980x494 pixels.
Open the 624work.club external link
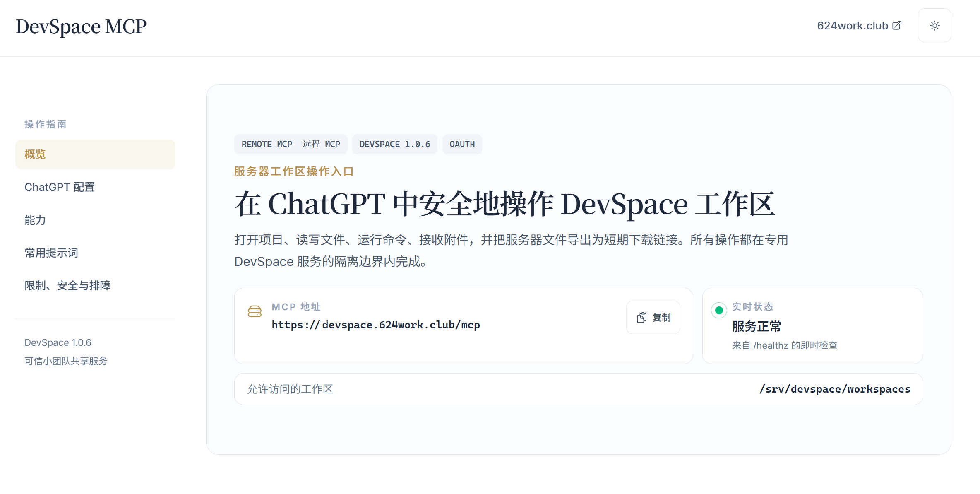[x=859, y=26]
